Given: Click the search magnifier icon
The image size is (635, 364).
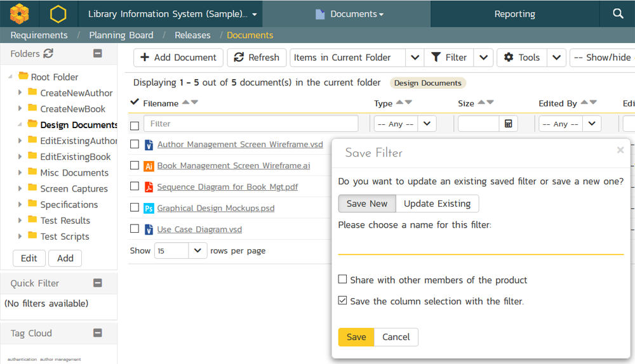Looking at the screenshot, I should (618, 13).
